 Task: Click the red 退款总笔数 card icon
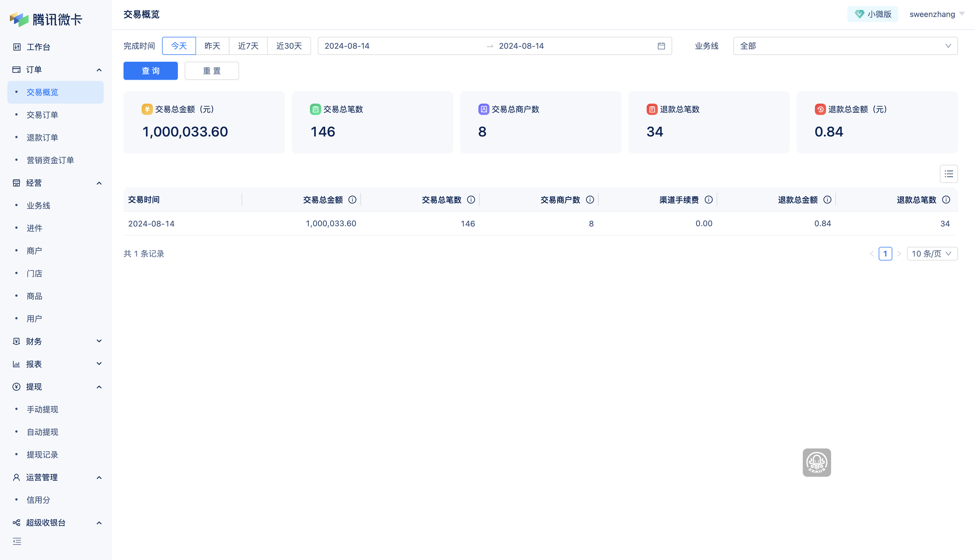[x=652, y=109]
